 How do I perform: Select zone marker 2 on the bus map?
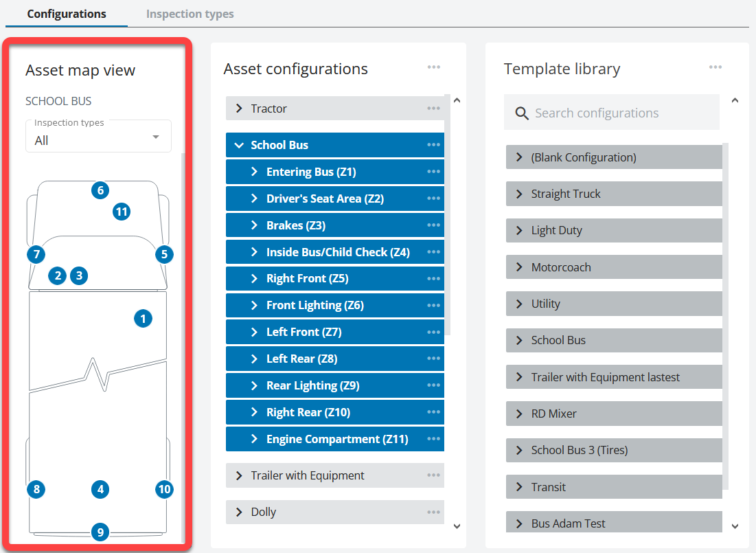[x=58, y=275]
